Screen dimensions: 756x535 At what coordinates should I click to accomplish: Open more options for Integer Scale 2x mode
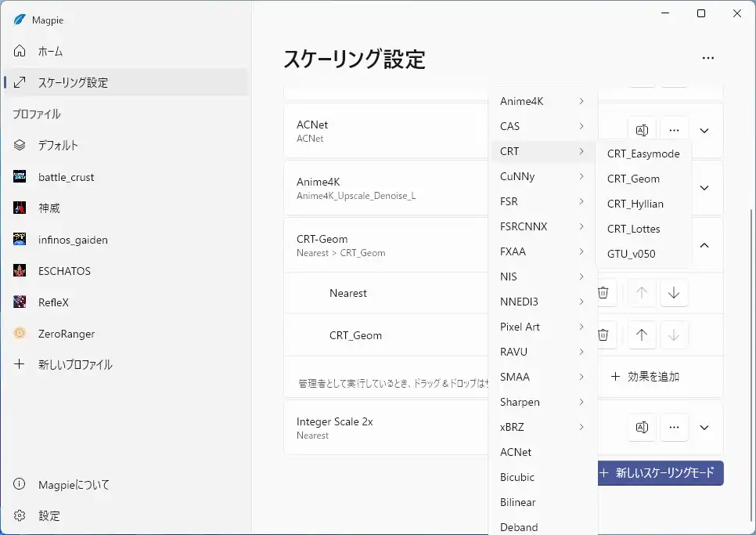pyautogui.click(x=674, y=428)
